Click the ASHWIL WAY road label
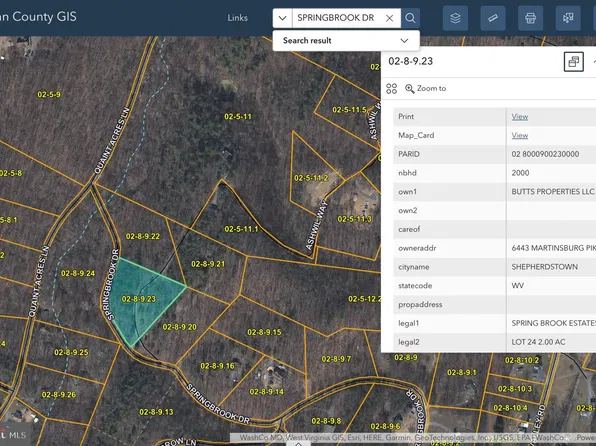Image resolution: width=596 pixels, height=446 pixels. tap(316, 225)
